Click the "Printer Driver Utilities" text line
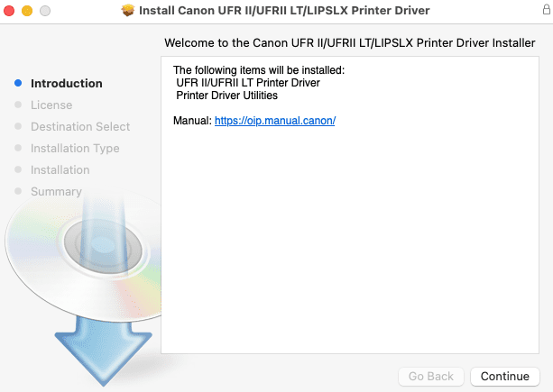553x392 pixels. point(227,95)
